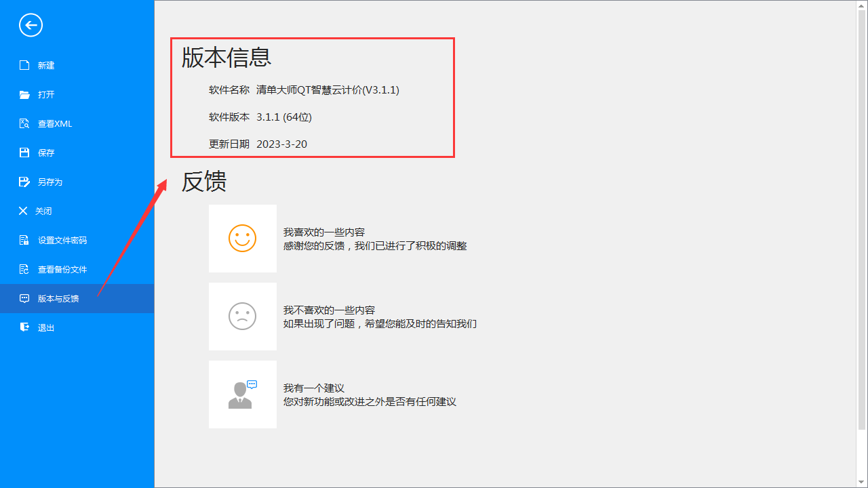The height and width of the screenshot is (488, 868).
Task: Click the 软件名称 label
Action: (229, 90)
